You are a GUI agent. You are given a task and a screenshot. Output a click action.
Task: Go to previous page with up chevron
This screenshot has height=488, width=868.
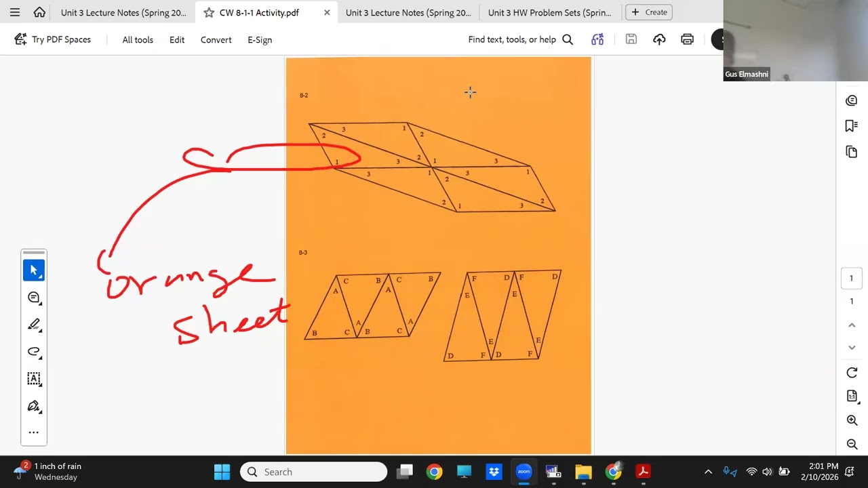click(852, 325)
